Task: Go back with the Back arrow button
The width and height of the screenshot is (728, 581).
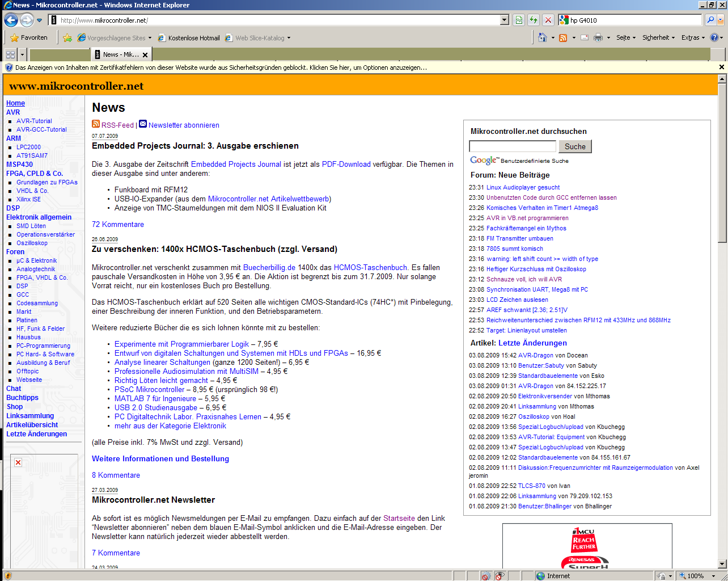Action: (11, 20)
